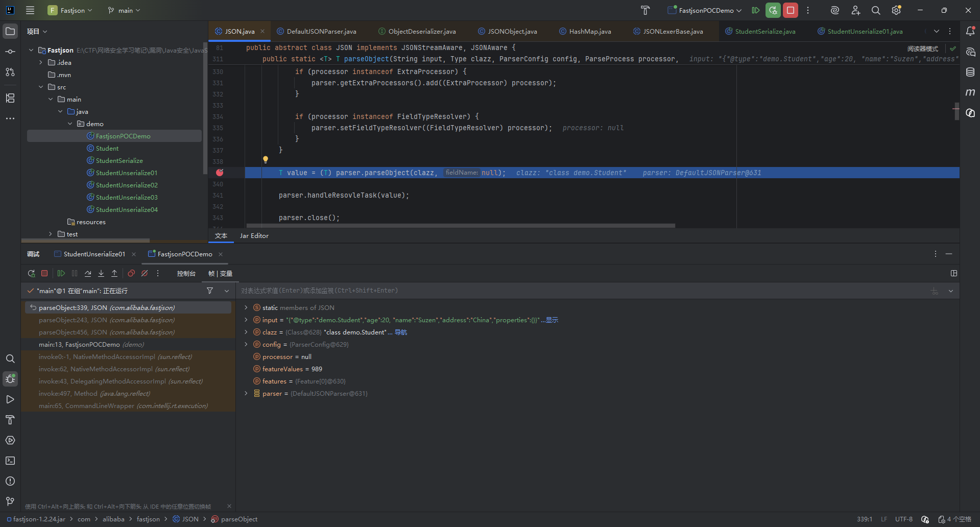Open the Services tool window

10,440
